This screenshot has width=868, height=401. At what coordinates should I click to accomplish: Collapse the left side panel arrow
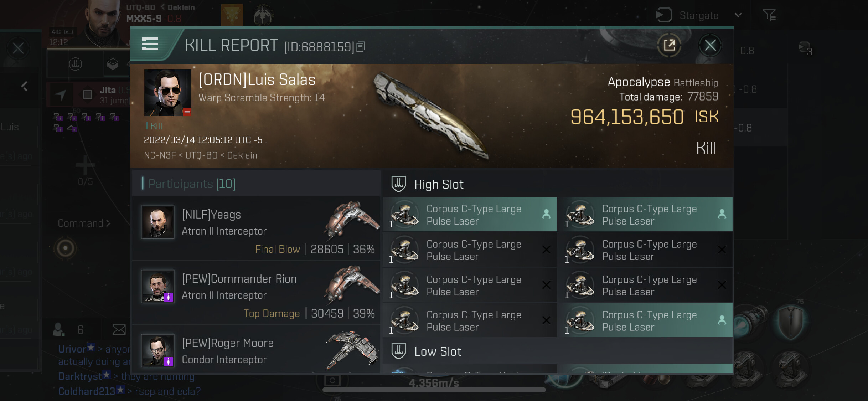coord(24,86)
